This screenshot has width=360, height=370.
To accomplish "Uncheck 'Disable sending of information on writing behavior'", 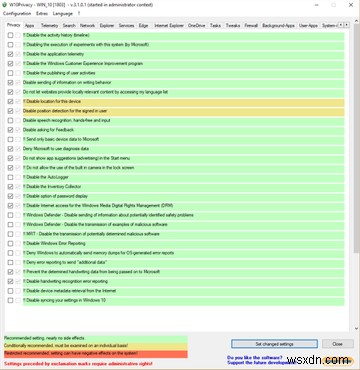I will point(11,82).
